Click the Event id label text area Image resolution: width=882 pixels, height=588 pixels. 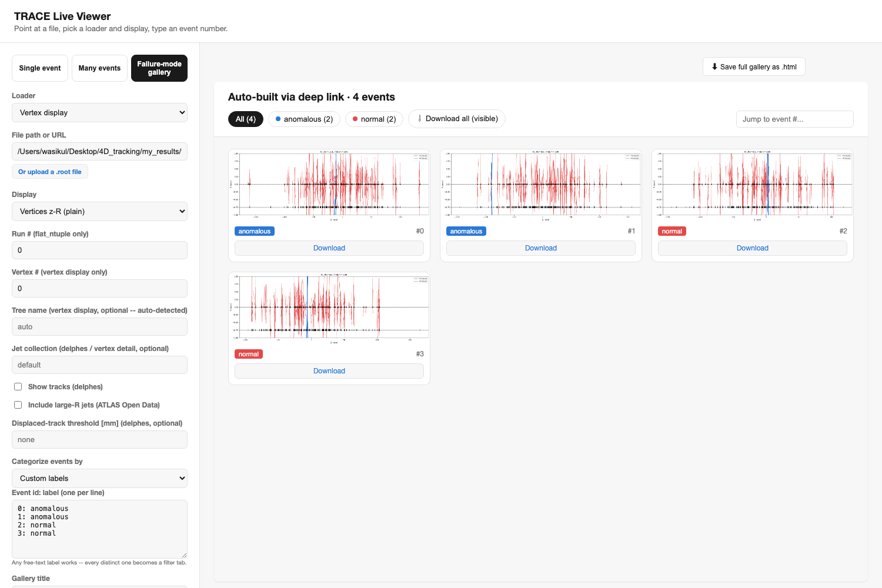(99, 529)
